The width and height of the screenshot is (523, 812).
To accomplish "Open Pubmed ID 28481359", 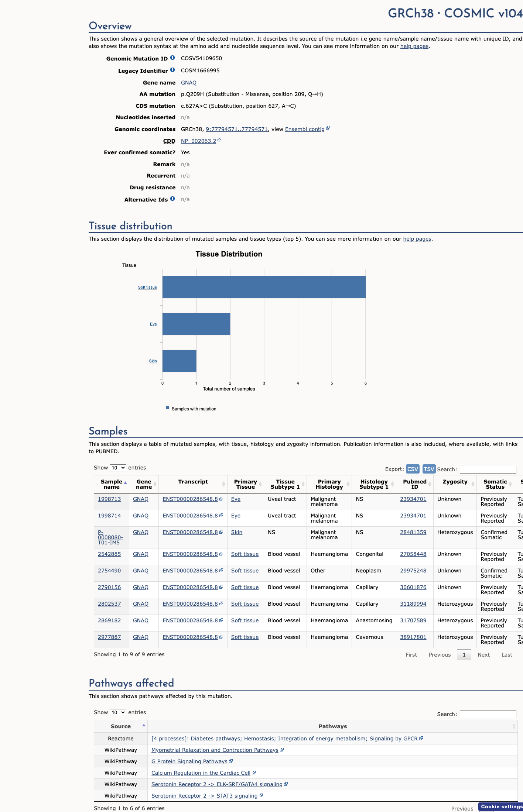I will (x=413, y=532).
